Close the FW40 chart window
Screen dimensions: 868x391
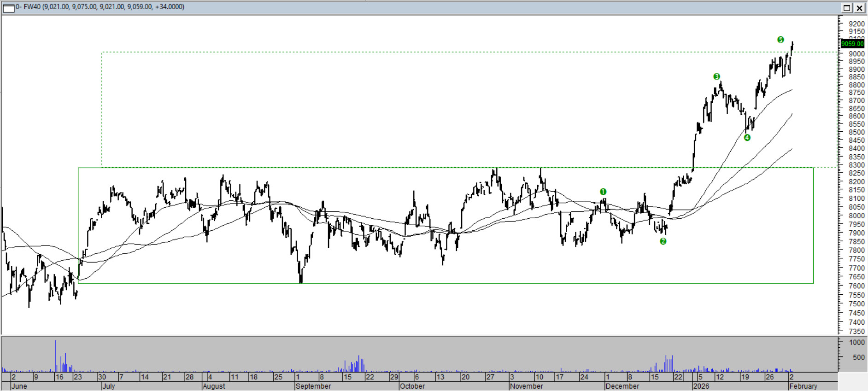click(x=860, y=8)
